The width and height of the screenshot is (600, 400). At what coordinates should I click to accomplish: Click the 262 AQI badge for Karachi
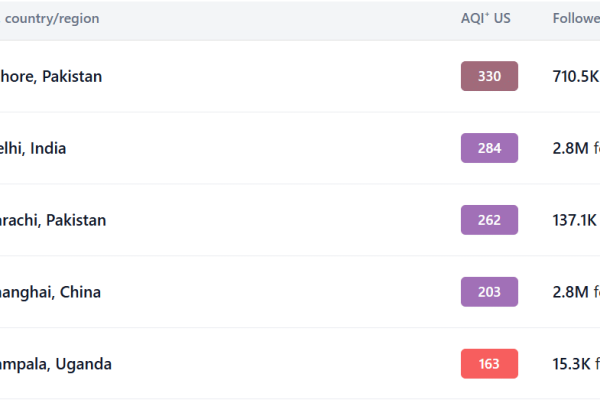click(489, 220)
